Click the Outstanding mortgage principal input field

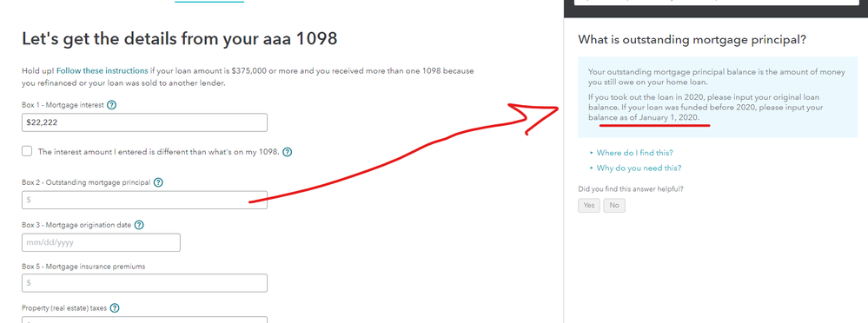tap(144, 200)
